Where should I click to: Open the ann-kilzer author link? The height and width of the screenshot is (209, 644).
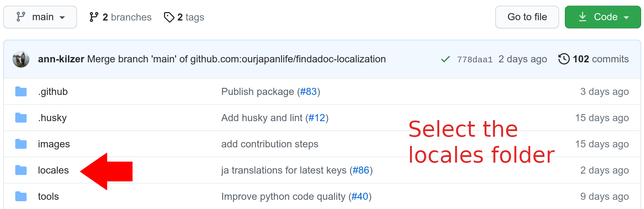(x=61, y=59)
